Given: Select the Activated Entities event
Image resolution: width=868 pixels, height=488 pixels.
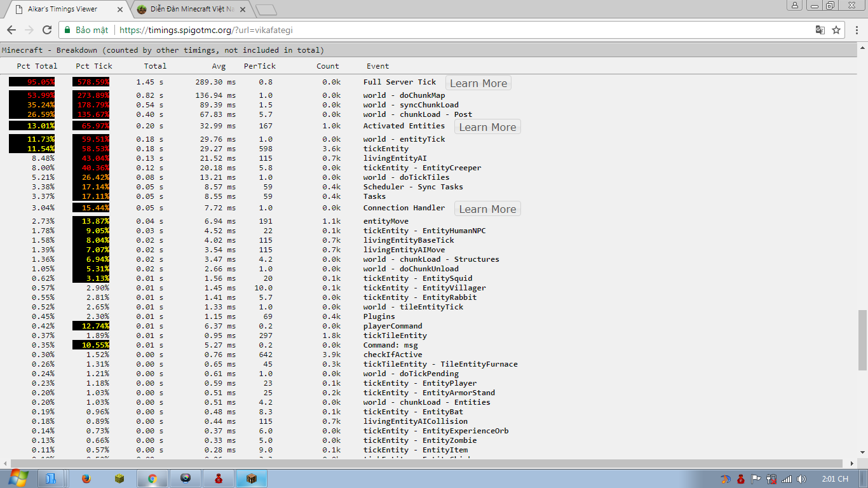Looking at the screenshot, I should pos(404,126).
